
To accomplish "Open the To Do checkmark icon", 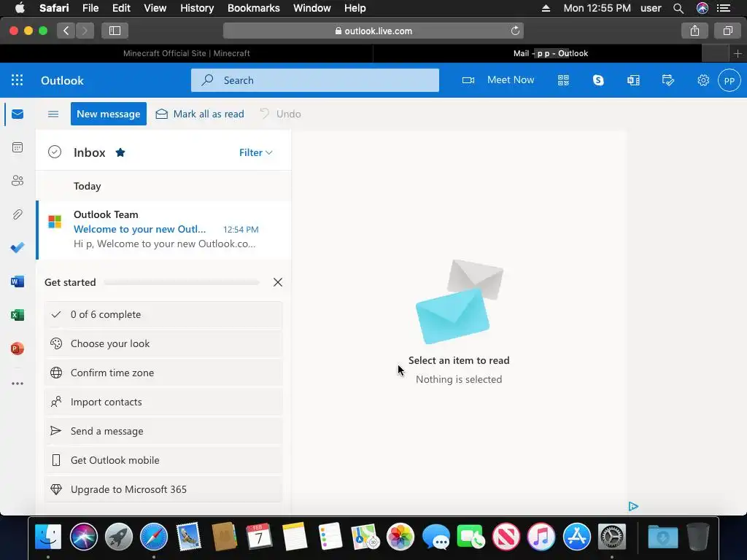I will coord(18,248).
